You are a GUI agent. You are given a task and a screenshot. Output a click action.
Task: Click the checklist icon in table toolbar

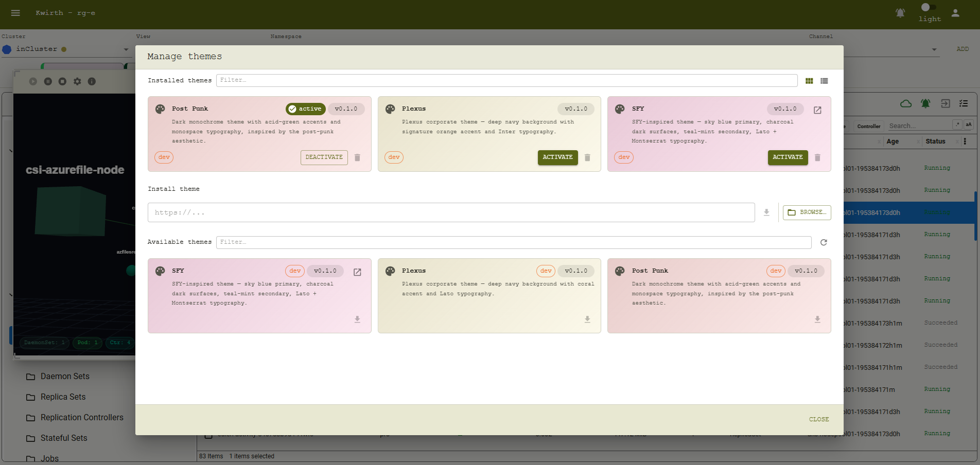(964, 103)
